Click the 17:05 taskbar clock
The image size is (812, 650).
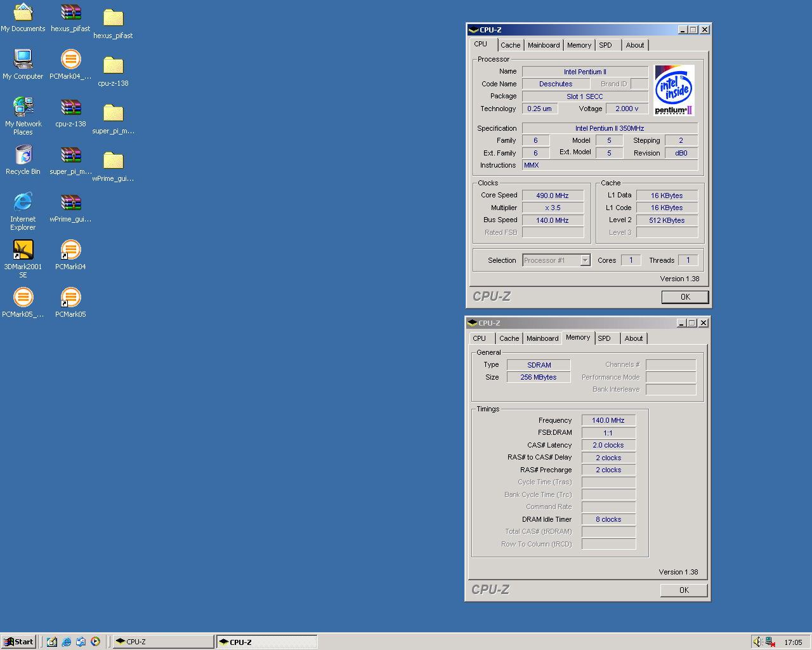tap(793, 642)
